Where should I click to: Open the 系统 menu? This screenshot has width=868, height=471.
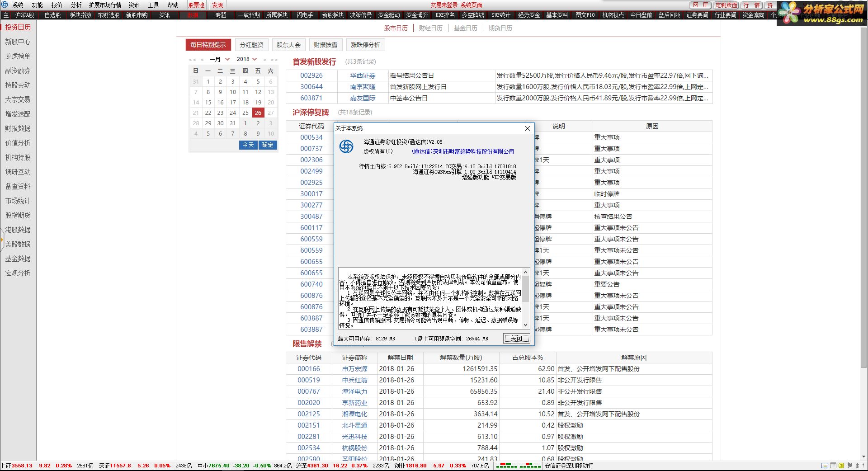click(18, 5)
